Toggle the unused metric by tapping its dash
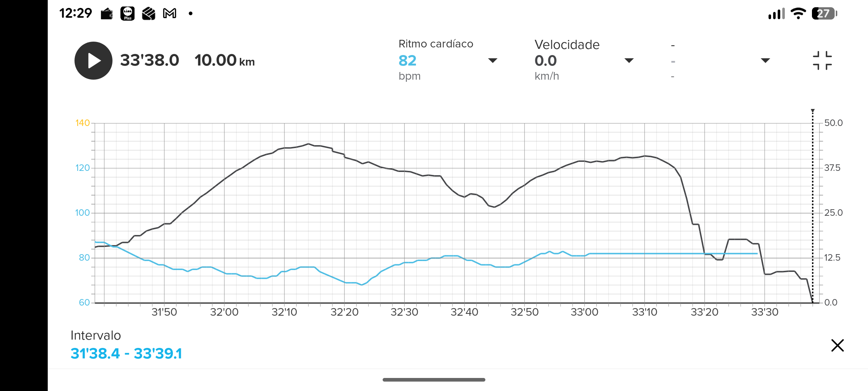 tap(673, 62)
